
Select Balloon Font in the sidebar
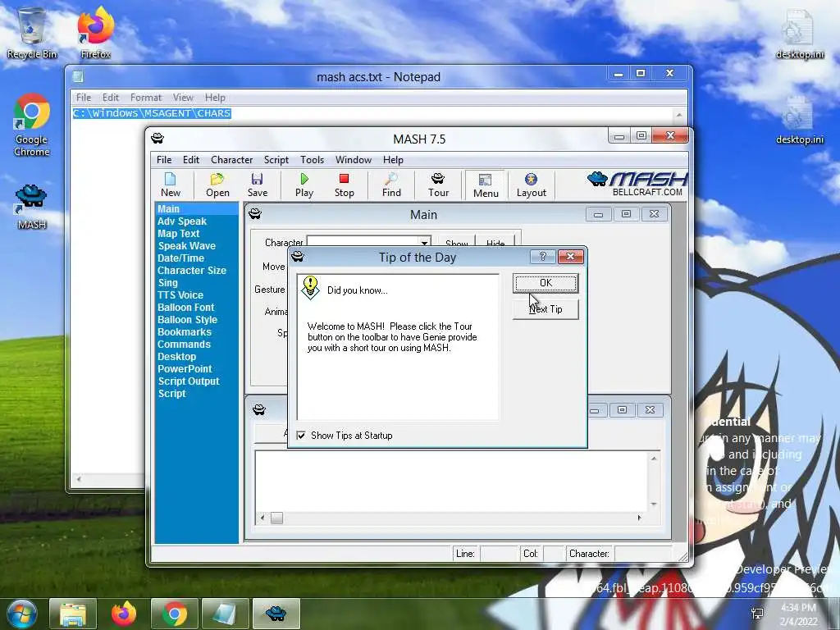(x=185, y=308)
